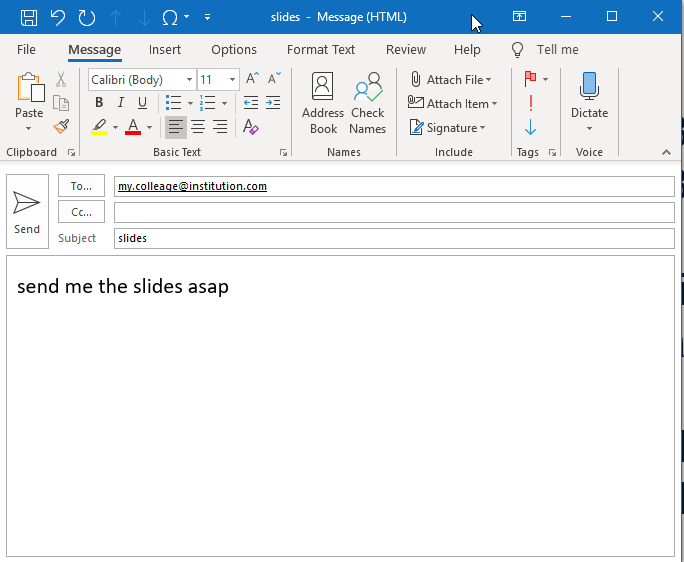This screenshot has width=684, height=562.
Task: Toggle Align Left
Action: (176, 127)
